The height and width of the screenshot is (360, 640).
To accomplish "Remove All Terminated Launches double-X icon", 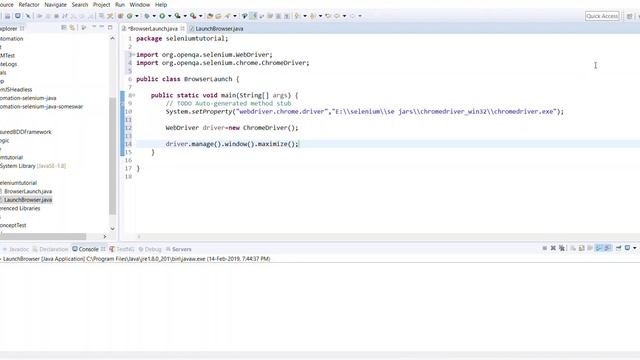I will (x=562, y=248).
